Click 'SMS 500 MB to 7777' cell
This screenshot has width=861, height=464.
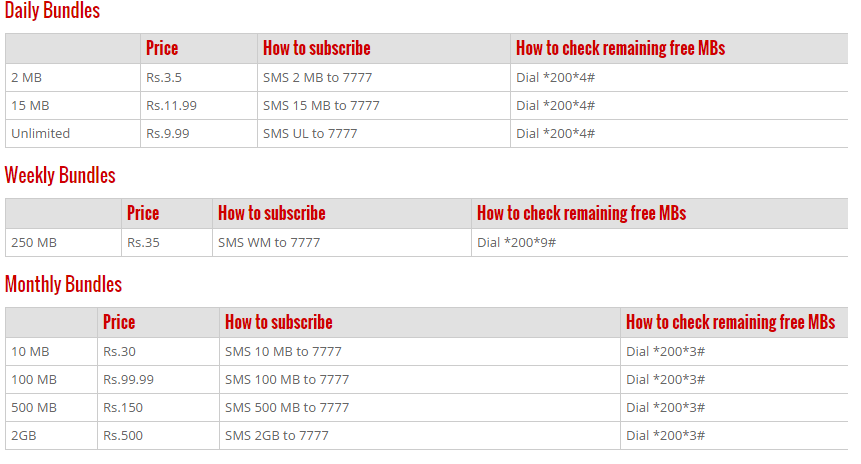pyautogui.click(x=420, y=407)
